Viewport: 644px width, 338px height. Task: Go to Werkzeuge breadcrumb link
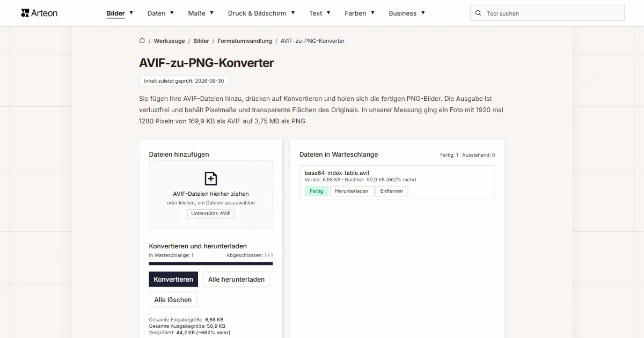click(x=169, y=41)
